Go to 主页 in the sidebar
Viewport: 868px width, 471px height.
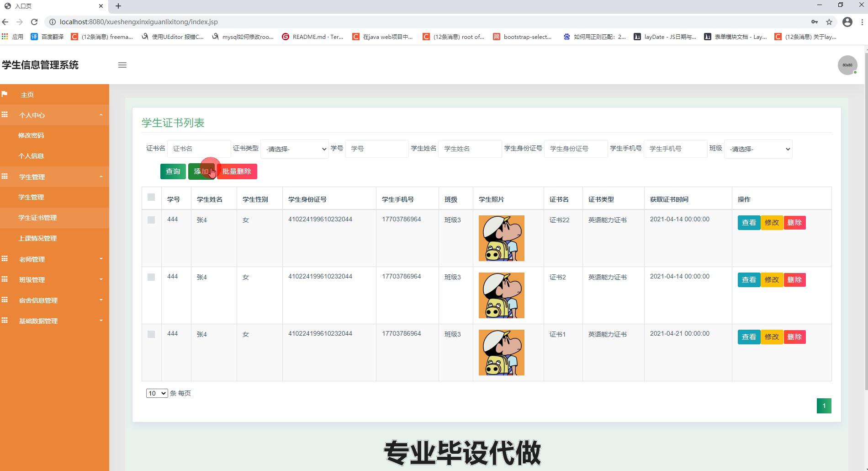click(54, 95)
